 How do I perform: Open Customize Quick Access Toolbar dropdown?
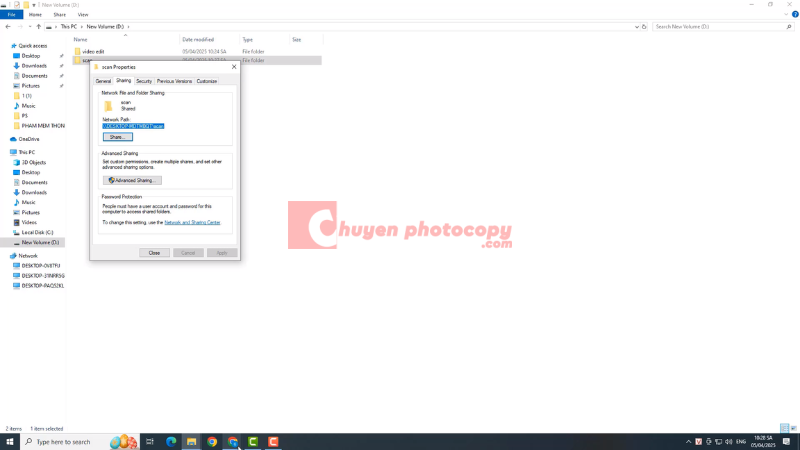click(34, 5)
